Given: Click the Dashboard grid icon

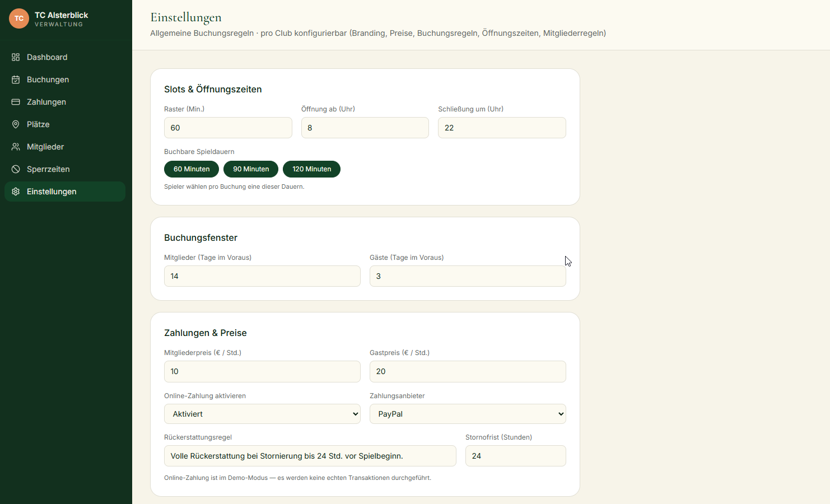Looking at the screenshot, I should pos(16,57).
